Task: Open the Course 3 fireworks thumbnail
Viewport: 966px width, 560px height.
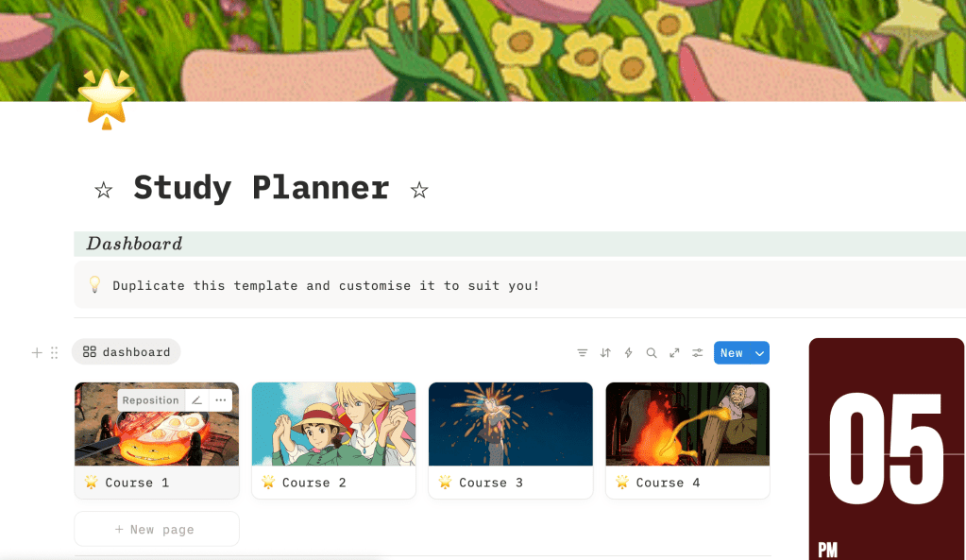Action: click(x=511, y=424)
